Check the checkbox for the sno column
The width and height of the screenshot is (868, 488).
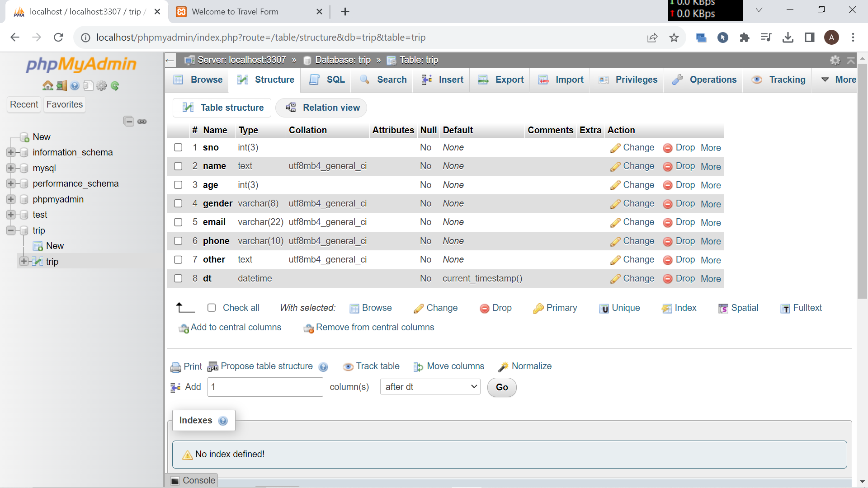pyautogui.click(x=178, y=147)
